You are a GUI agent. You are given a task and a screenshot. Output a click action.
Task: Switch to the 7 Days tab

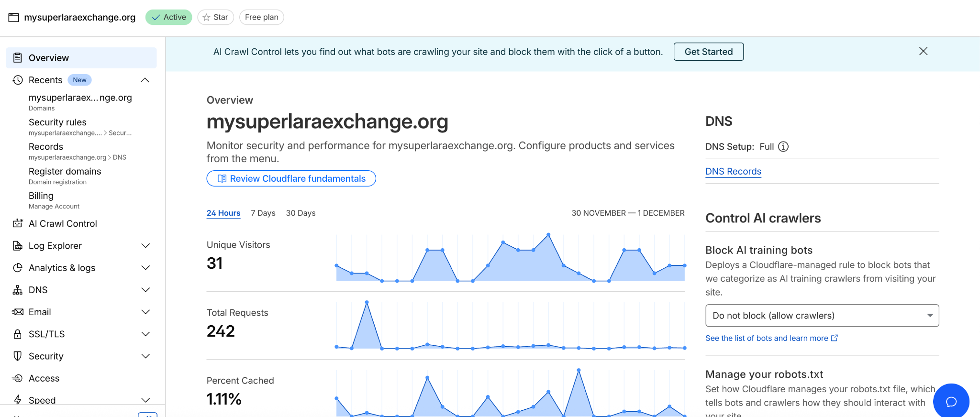pyautogui.click(x=263, y=213)
